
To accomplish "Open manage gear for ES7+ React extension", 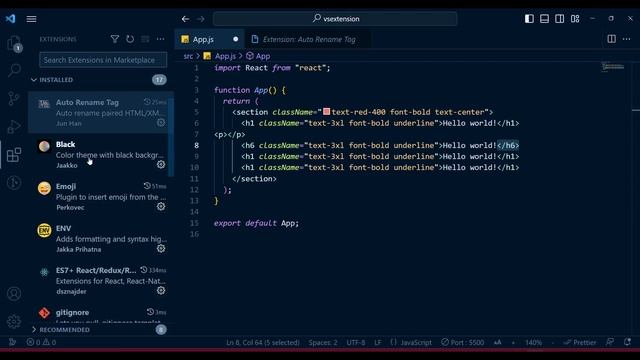I will coord(161,291).
